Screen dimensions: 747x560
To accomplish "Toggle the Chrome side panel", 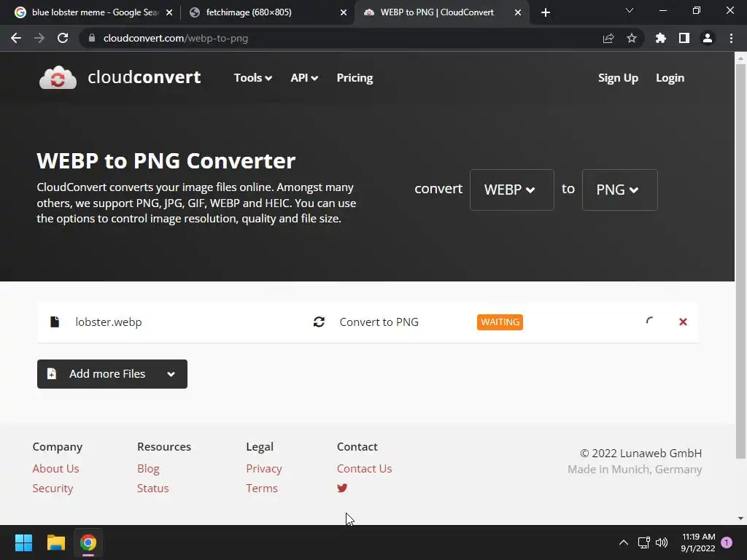I will click(x=684, y=38).
